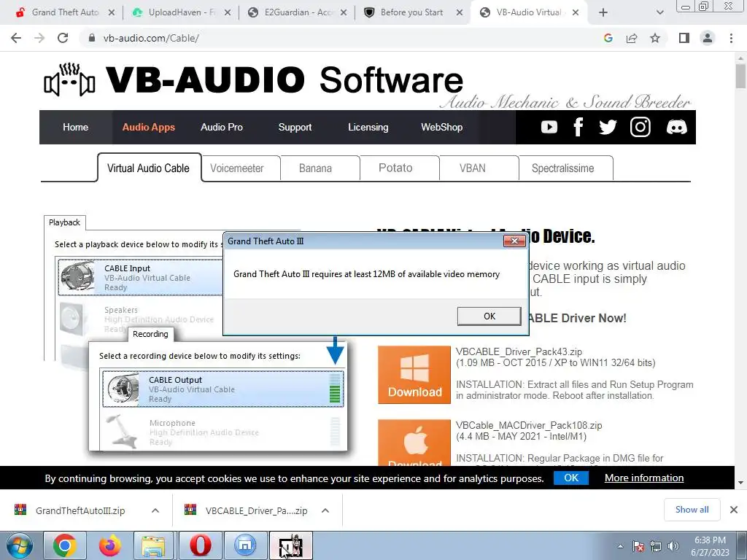Launch Chrome from the taskbar

[64, 545]
